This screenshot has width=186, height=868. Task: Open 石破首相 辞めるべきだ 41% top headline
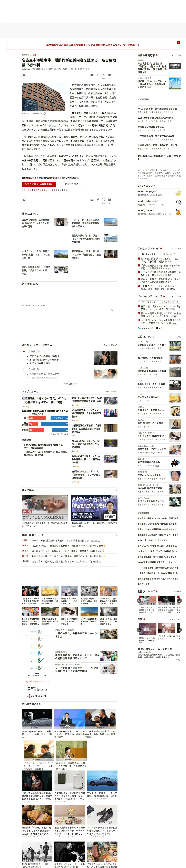pyautogui.click(x=44, y=400)
